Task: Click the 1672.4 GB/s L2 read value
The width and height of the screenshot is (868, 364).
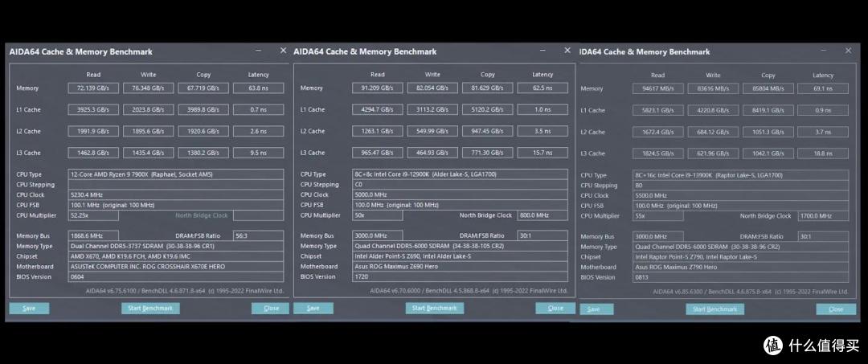Action: pyautogui.click(x=657, y=132)
